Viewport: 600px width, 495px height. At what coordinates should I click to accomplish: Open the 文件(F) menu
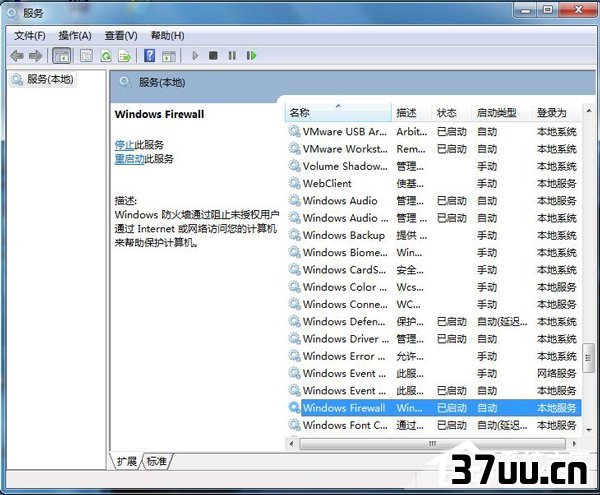(x=30, y=36)
